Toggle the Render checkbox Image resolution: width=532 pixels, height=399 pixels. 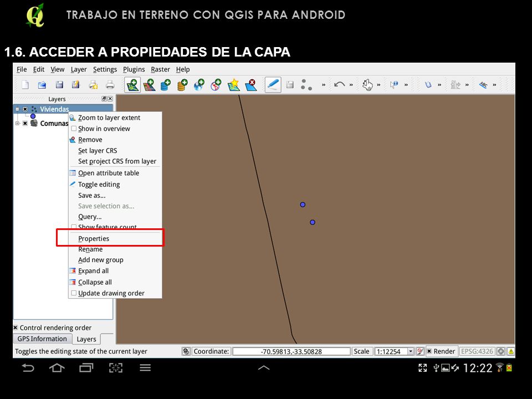429,351
